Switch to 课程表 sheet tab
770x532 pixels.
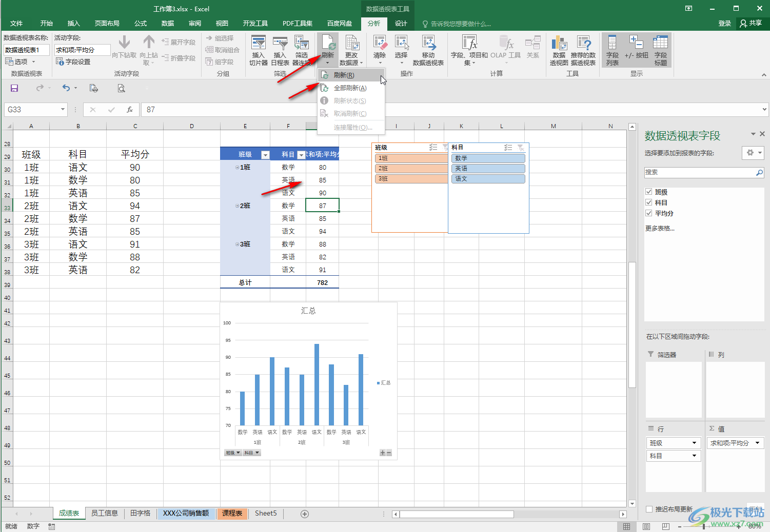(x=232, y=513)
